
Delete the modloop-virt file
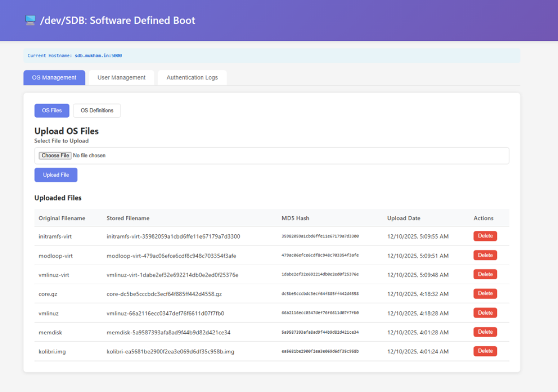[485, 255]
